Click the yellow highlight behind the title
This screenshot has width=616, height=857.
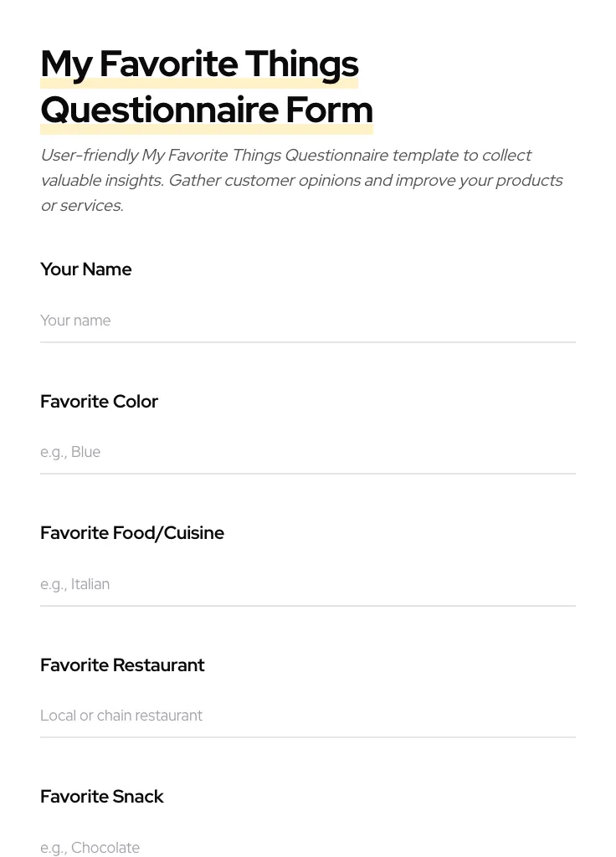pos(199,81)
